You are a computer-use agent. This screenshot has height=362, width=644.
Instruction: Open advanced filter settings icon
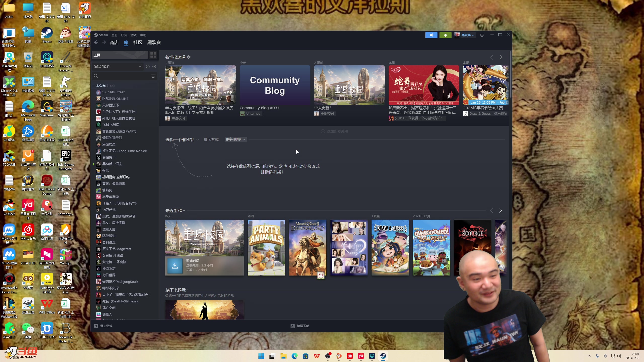tap(153, 76)
